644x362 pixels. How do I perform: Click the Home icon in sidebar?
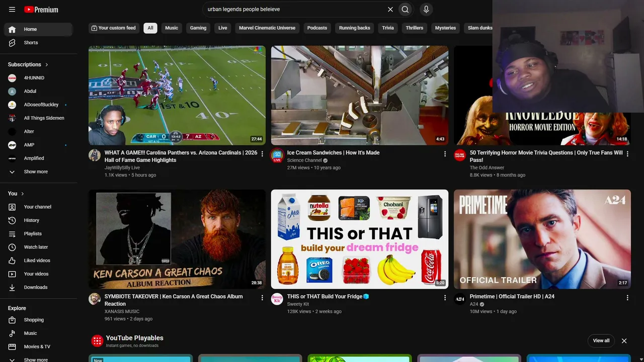pos(12,29)
